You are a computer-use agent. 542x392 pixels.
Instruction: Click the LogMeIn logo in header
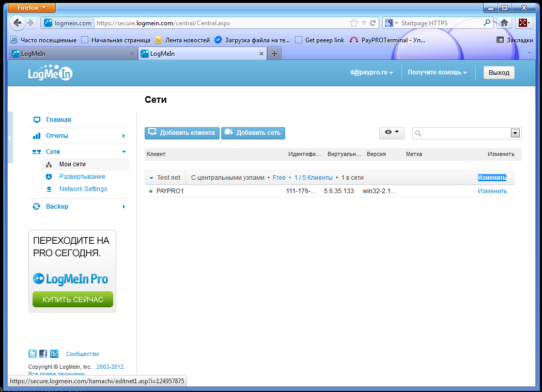click(x=50, y=73)
